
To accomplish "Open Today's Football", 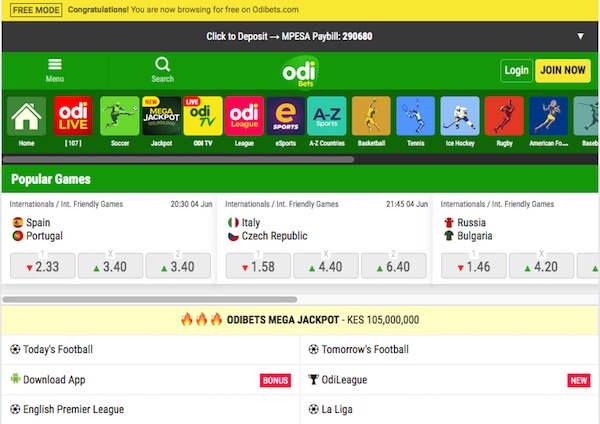I will click(x=151, y=349).
